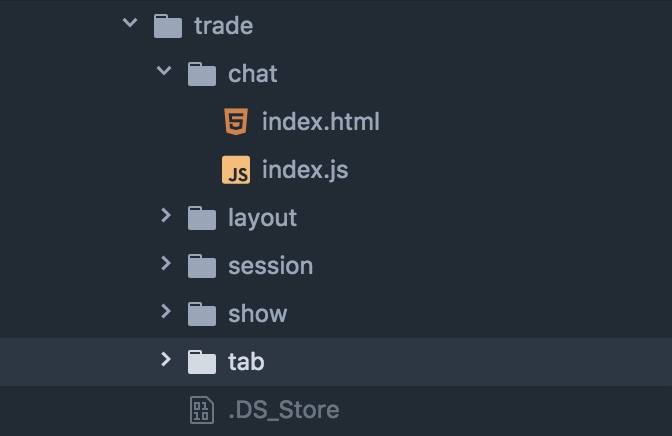
Task: Click the binary file icon of .DS_Store
Action: click(x=202, y=410)
